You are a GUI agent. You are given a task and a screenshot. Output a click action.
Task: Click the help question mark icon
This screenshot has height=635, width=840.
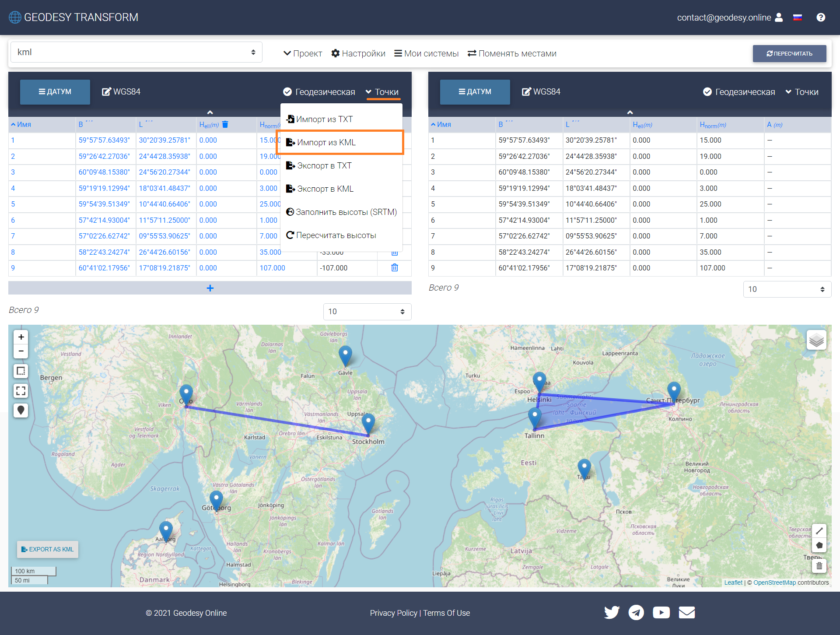(x=821, y=17)
